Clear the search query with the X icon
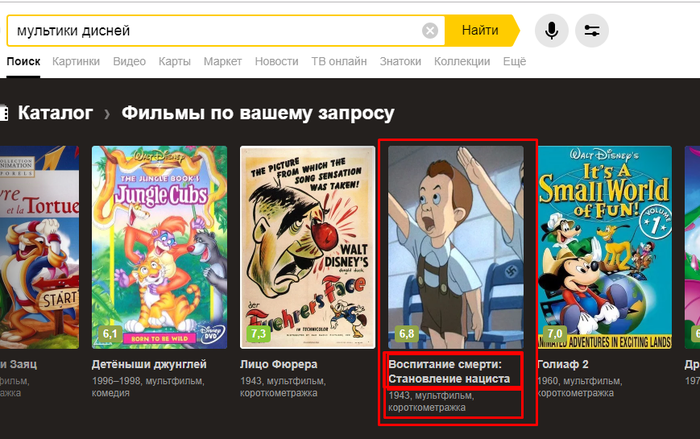 click(430, 31)
